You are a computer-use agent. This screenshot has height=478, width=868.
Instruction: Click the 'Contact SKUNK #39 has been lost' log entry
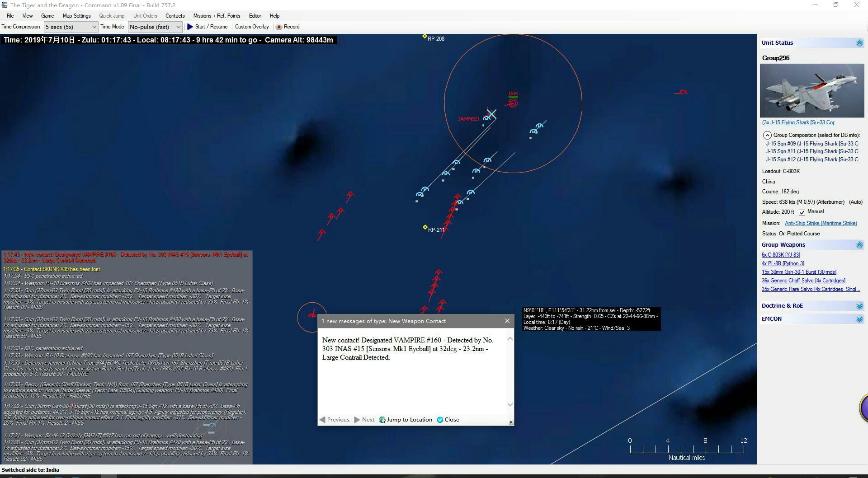click(x=52, y=269)
